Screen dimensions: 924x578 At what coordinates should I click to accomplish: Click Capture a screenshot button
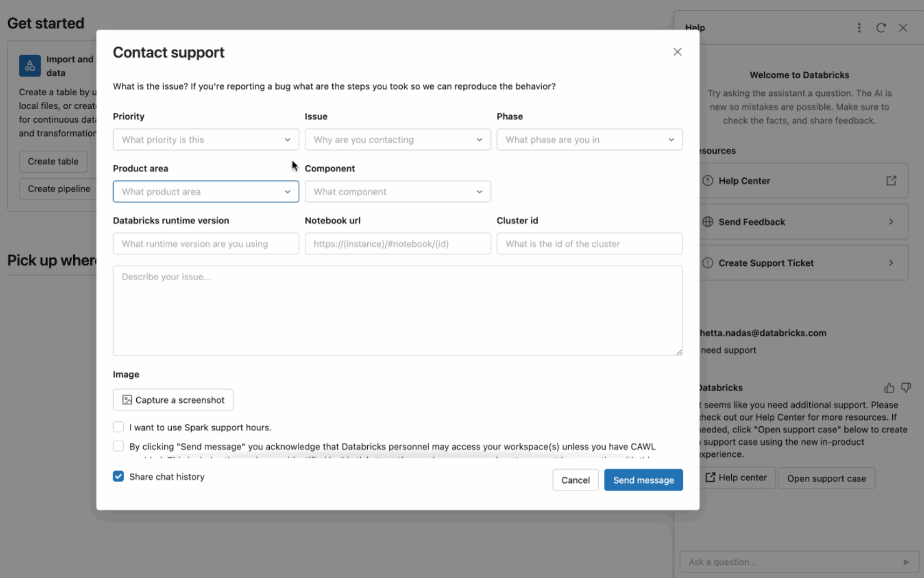[173, 400]
